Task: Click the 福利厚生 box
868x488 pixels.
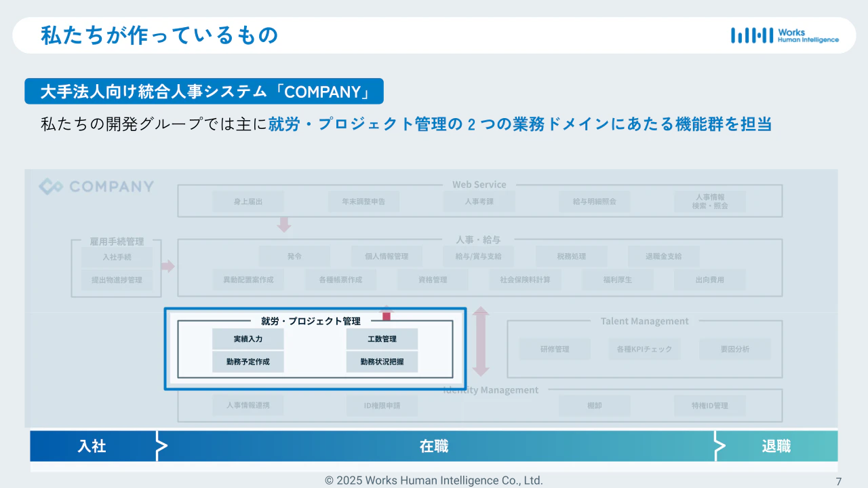Action: 618,280
